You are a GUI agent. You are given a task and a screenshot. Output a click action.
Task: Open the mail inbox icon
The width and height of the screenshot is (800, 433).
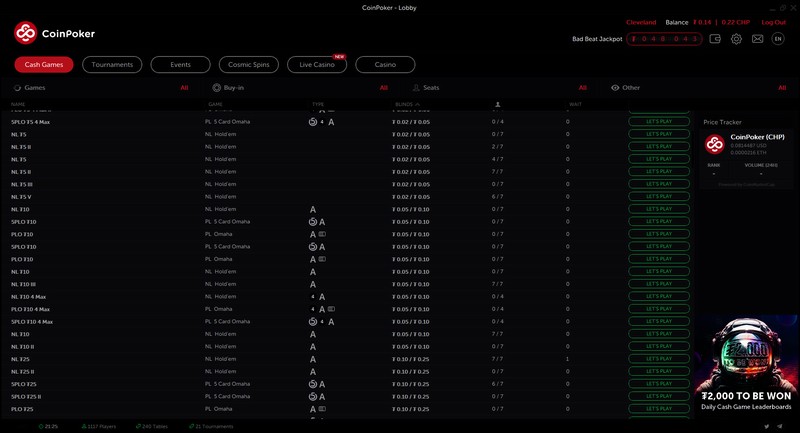(758, 39)
